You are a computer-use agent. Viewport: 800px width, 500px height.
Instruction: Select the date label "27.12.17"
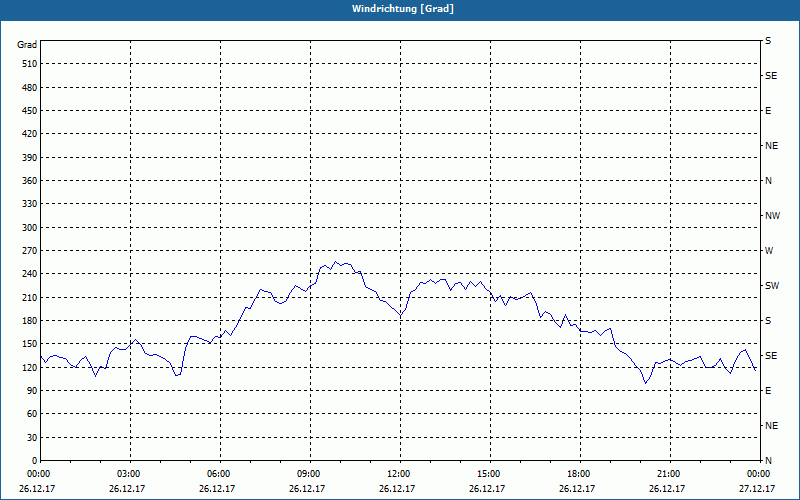[757, 489]
